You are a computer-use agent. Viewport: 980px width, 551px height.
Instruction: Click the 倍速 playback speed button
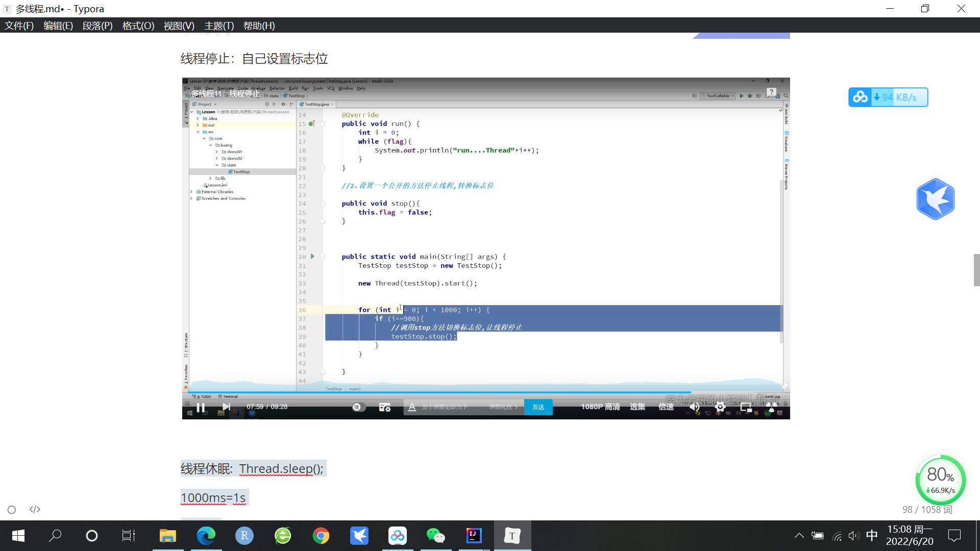click(x=666, y=407)
